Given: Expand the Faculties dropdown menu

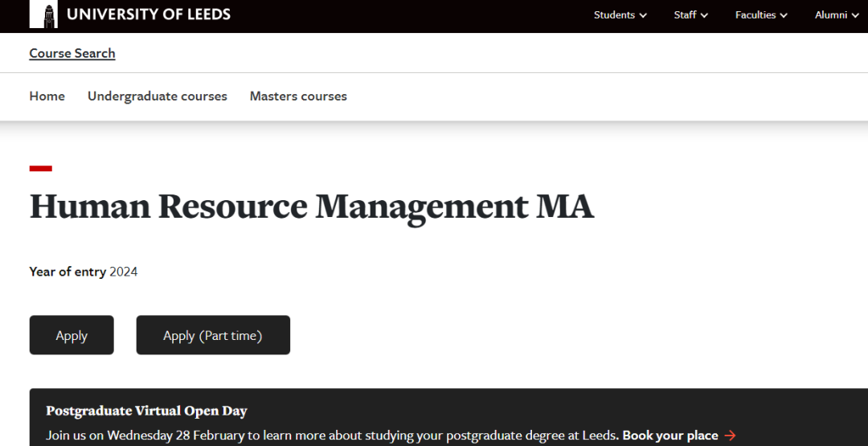Looking at the screenshot, I should pyautogui.click(x=761, y=15).
